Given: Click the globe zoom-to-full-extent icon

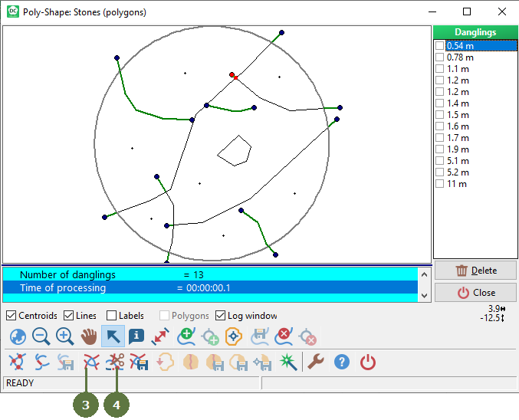Looking at the screenshot, I should [x=18, y=336].
